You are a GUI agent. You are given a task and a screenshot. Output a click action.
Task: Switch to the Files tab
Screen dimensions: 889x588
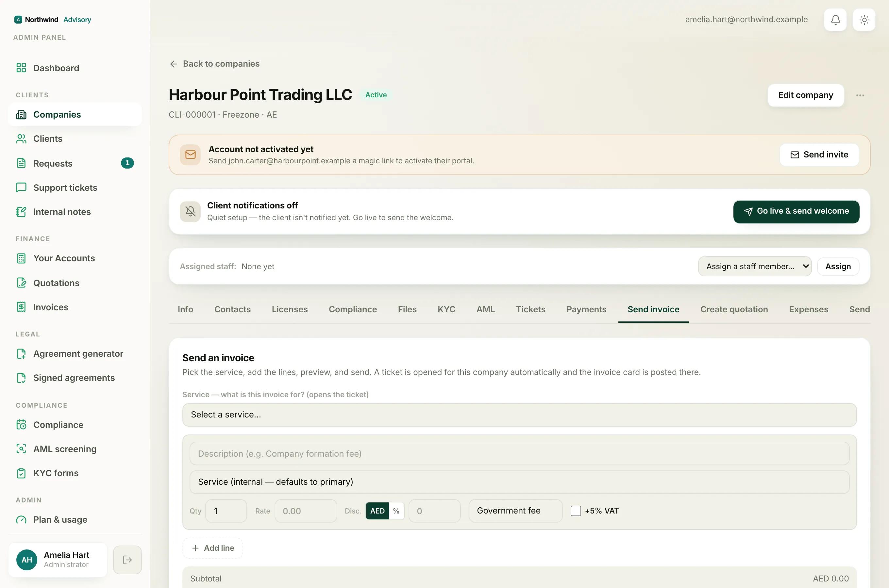tap(407, 309)
